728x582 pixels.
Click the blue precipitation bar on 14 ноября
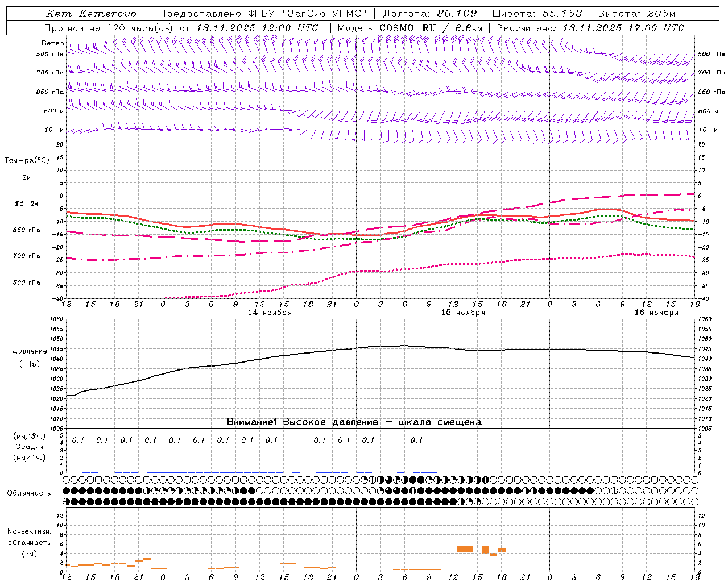tap(227, 472)
